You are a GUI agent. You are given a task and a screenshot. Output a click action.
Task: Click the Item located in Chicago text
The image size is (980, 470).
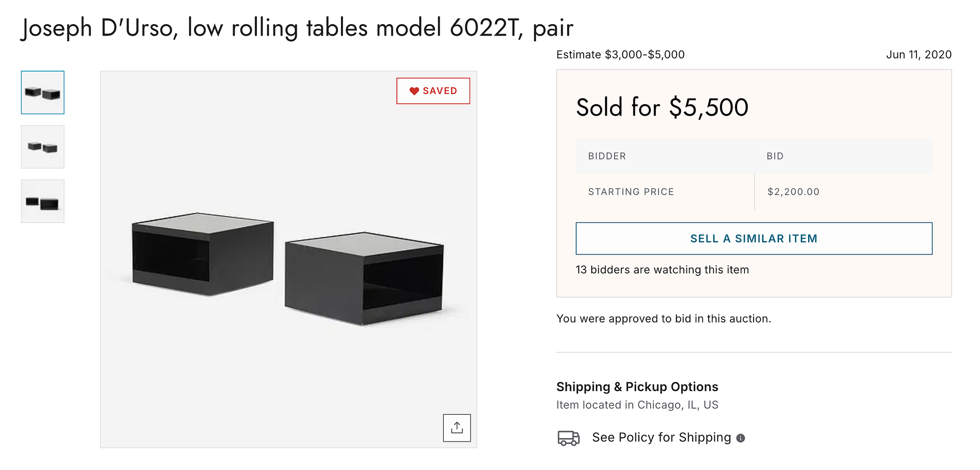click(637, 405)
